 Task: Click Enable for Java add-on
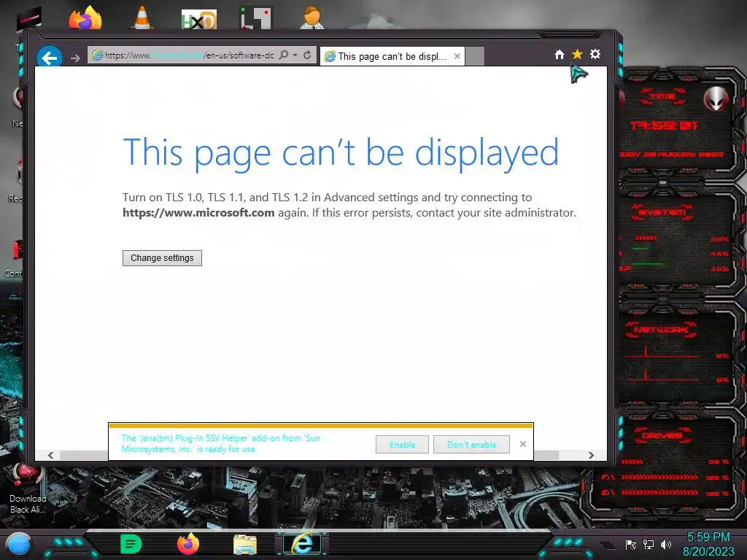(402, 445)
